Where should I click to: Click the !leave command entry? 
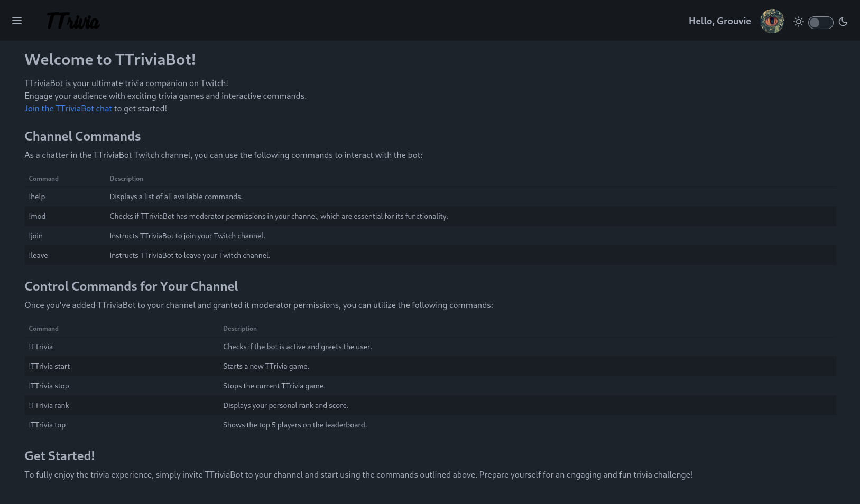tap(38, 255)
